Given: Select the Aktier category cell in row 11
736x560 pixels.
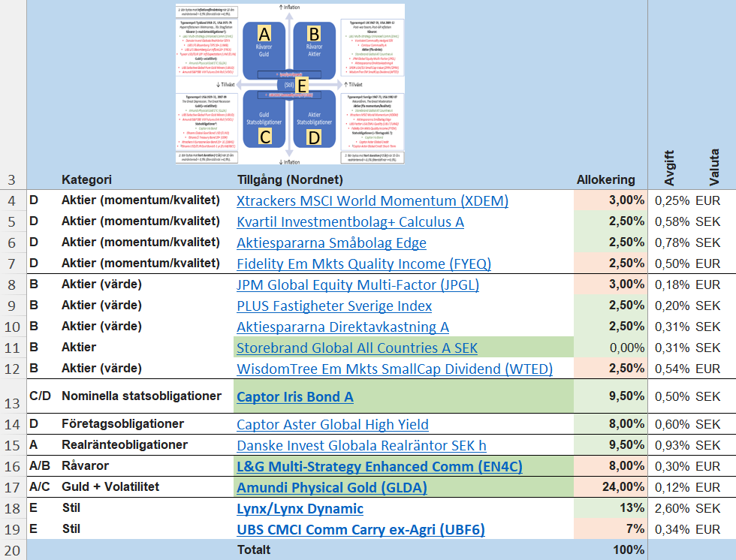Looking at the screenshot, I should (x=79, y=347).
